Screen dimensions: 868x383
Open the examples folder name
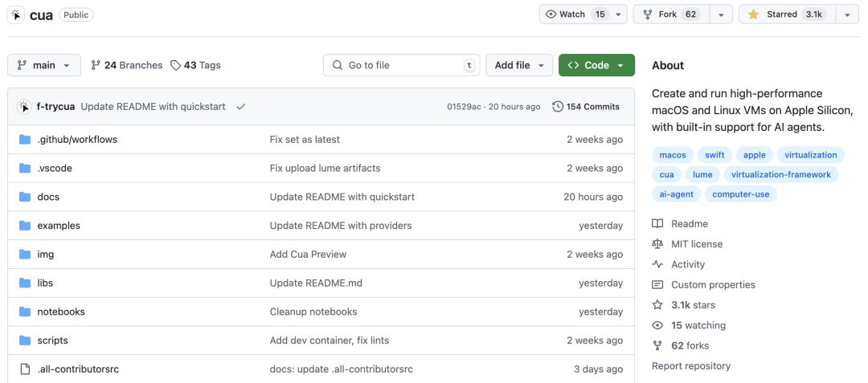(59, 226)
